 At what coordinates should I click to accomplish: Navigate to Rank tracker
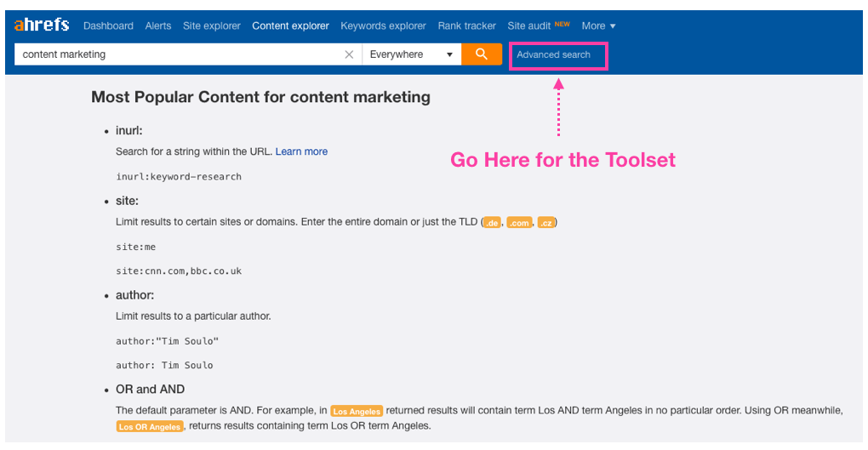coord(466,26)
